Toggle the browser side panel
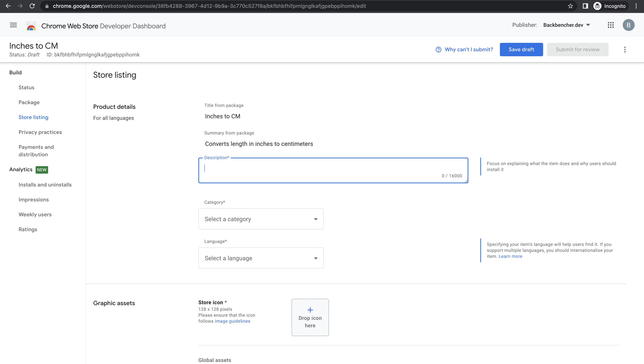The width and height of the screenshot is (644, 364). pos(585,6)
